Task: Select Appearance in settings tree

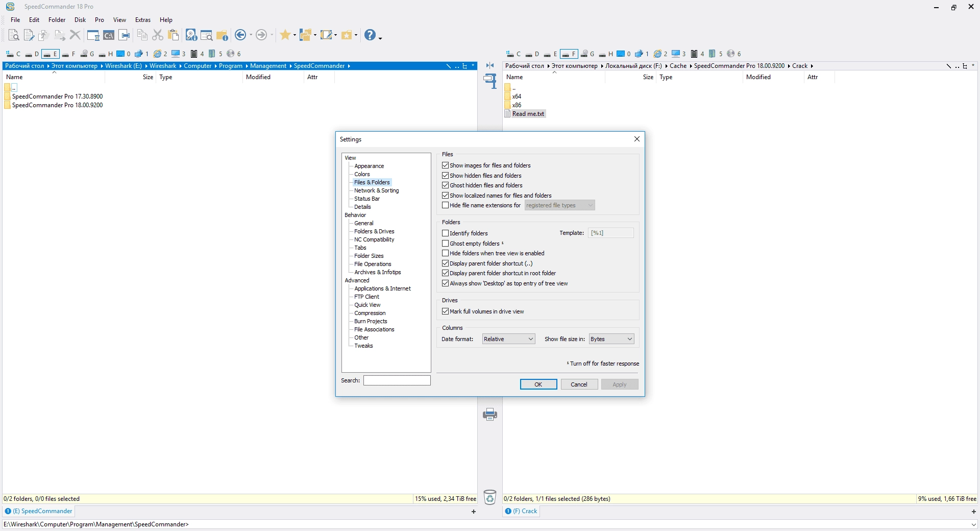Action: (369, 166)
